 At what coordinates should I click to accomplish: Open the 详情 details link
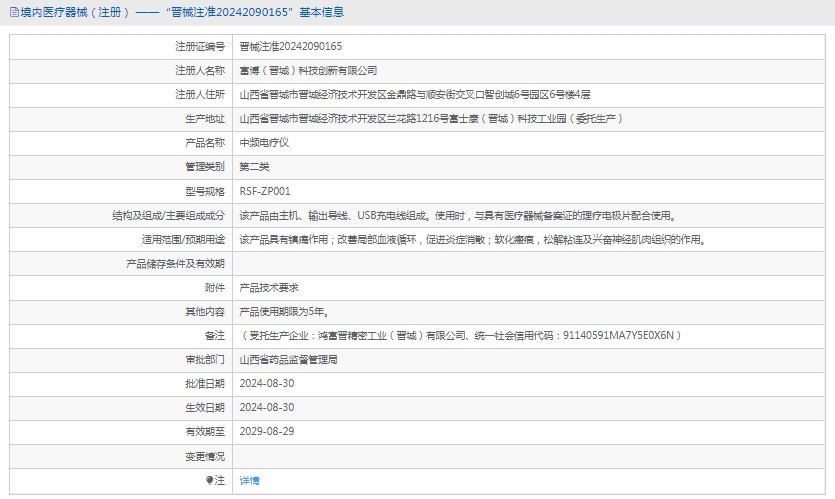tap(249, 481)
